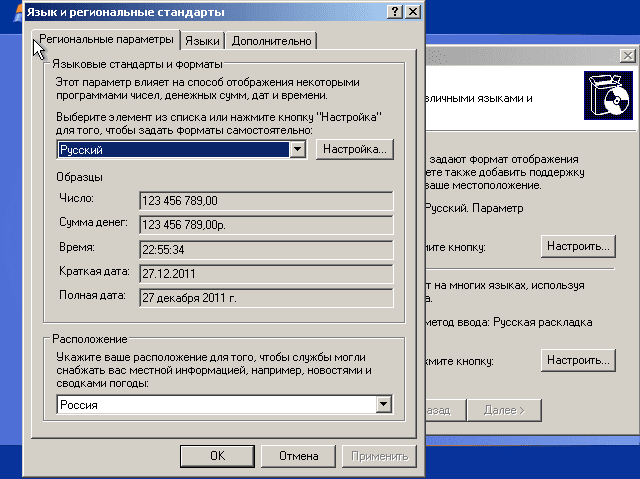
Task: Click the Сумма денег sample field
Action: 266,225
